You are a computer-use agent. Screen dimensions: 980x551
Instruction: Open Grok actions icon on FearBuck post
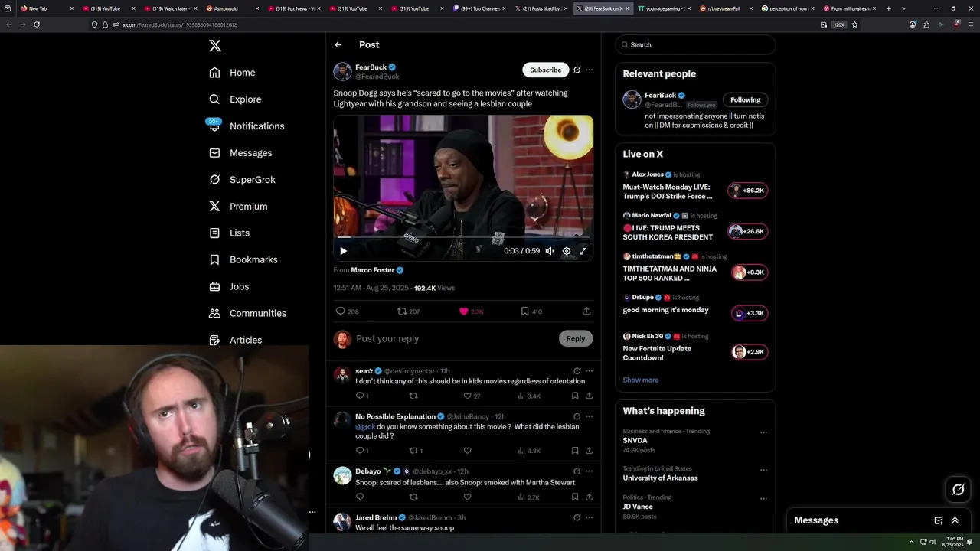[577, 70]
